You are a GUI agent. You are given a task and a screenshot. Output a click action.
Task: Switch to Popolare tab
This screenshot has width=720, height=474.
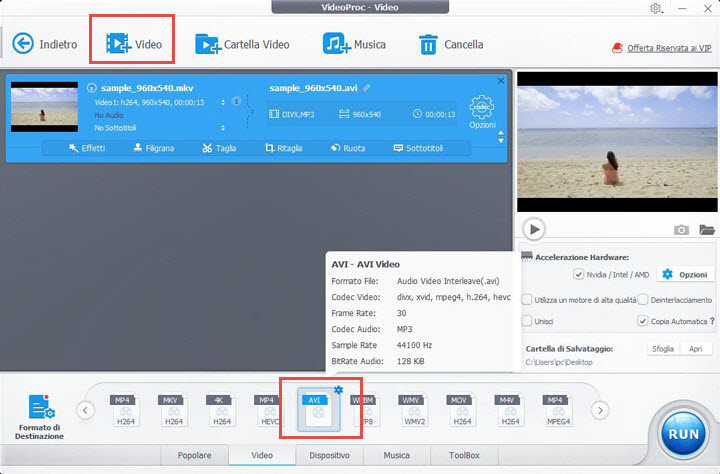(195, 455)
